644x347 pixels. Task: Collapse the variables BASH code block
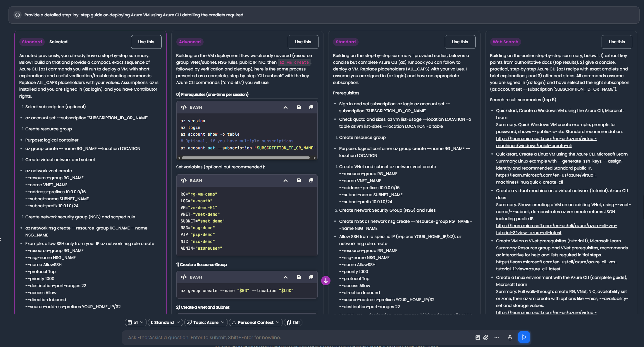(285, 181)
